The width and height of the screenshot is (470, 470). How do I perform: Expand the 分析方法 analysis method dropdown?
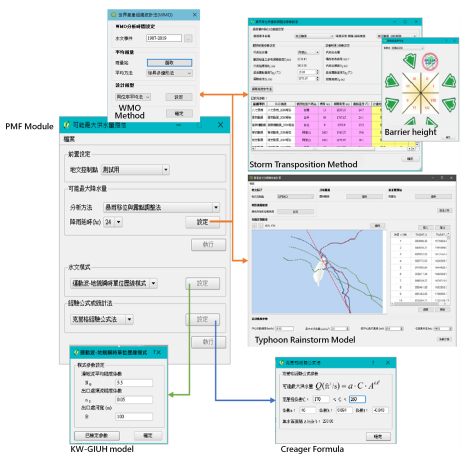click(x=161, y=207)
